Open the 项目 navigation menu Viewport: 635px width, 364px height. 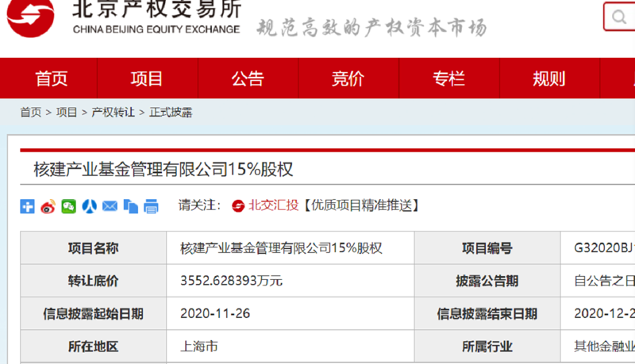coord(147,79)
